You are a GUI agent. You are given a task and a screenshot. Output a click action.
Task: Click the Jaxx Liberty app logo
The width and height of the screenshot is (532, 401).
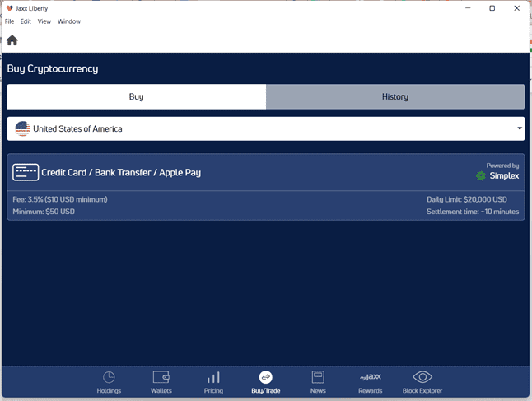tap(10, 8)
